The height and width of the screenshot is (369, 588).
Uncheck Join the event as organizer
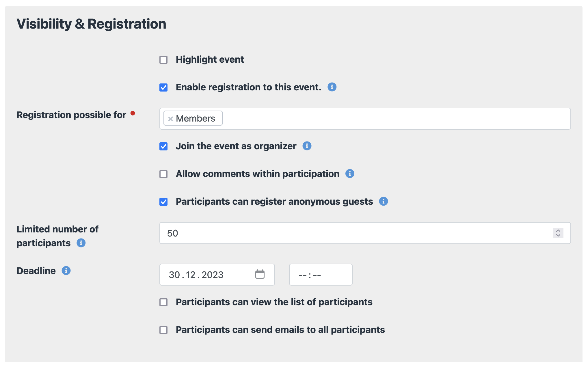[x=163, y=146]
